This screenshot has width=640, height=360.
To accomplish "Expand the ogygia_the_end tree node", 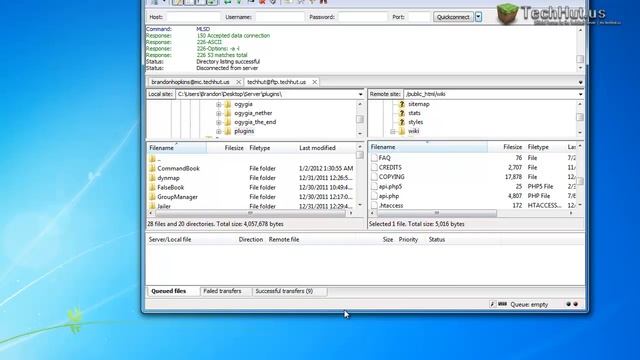I will [x=218, y=122].
